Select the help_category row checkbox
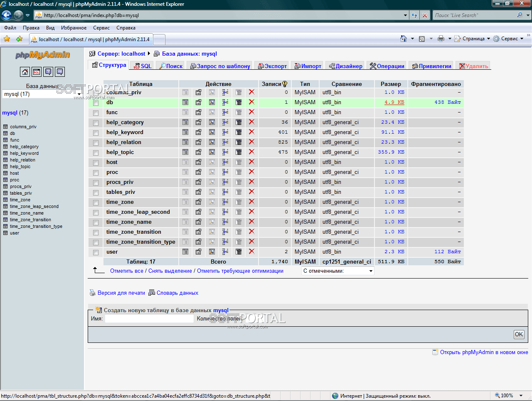 tap(96, 123)
